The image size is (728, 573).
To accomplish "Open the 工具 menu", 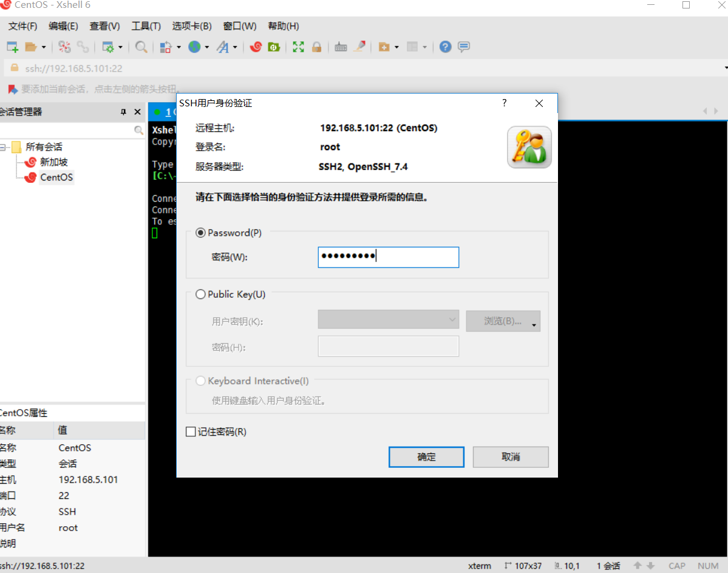I will tap(145, 26).
